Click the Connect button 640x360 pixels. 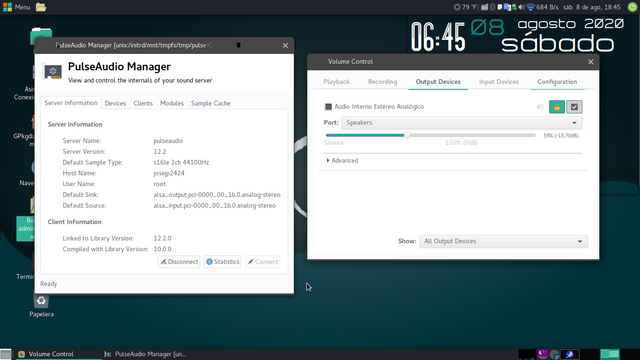(262, 262)
